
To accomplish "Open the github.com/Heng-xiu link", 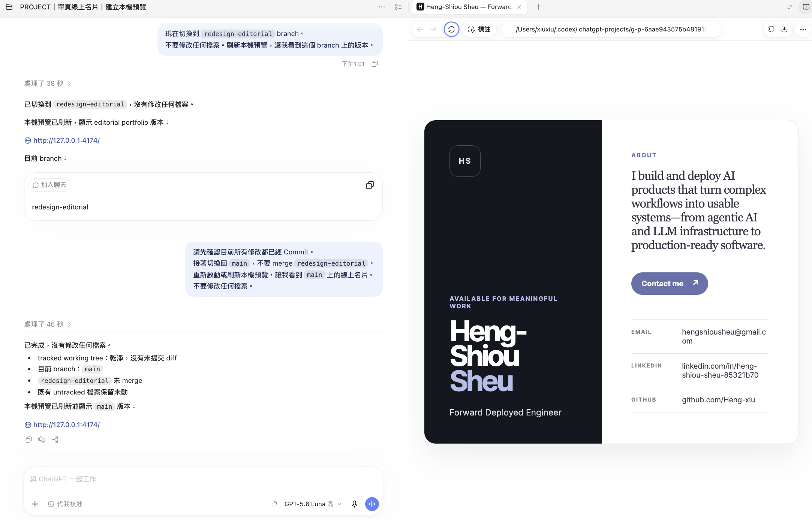I will tap(718, 400).
